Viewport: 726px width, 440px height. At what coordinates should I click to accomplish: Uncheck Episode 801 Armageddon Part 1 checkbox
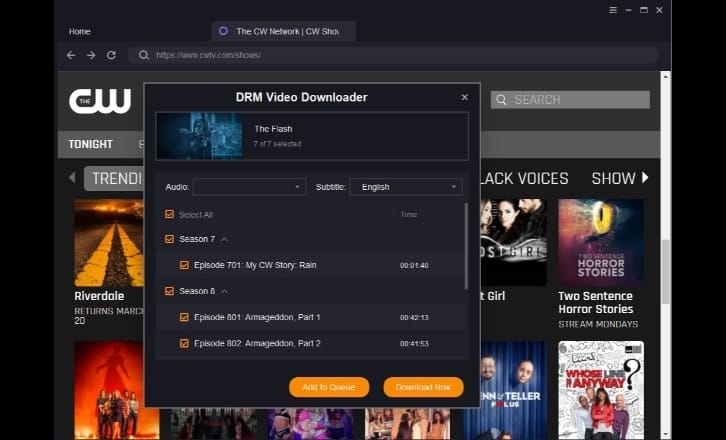184,317
